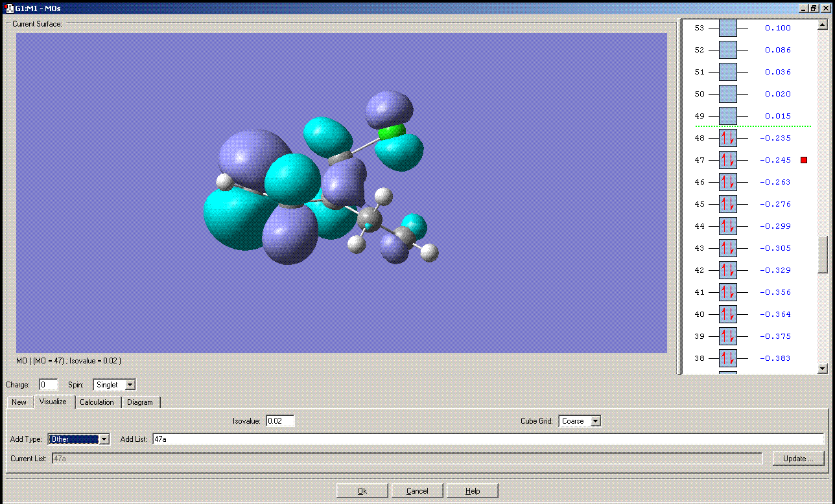Click the energy value 0.015
835x504 pixels.
pyautogui.click(x=778, y=116)
